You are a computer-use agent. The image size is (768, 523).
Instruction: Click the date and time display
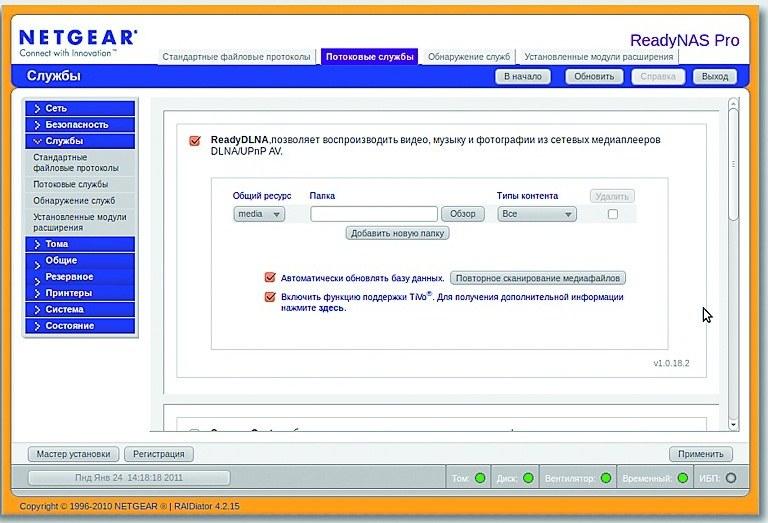129,477
